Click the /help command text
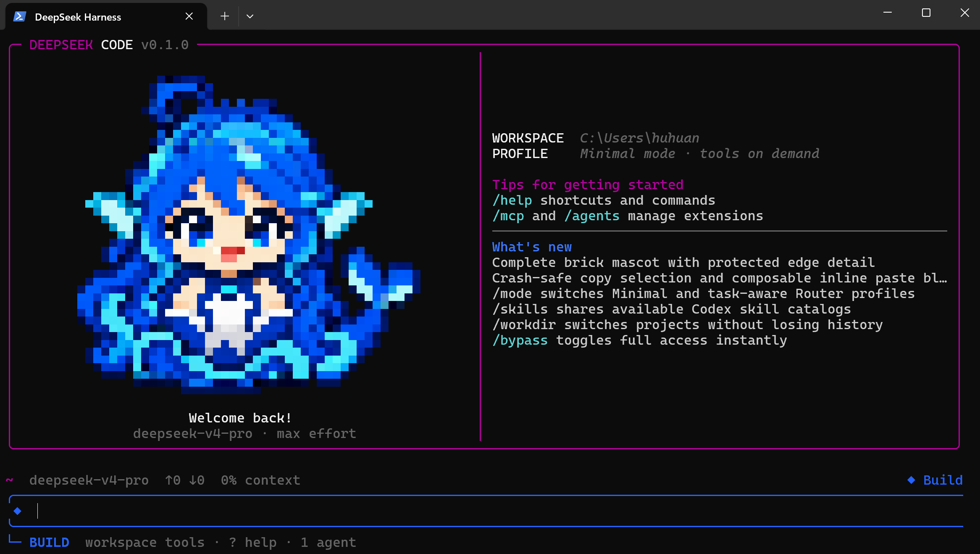The height and width of the screenshot is (554, 980). coord(512,200)
